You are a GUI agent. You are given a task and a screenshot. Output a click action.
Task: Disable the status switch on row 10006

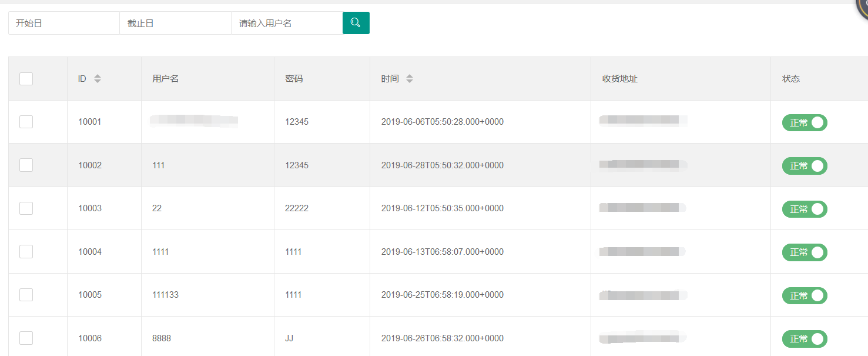point(804,338)
